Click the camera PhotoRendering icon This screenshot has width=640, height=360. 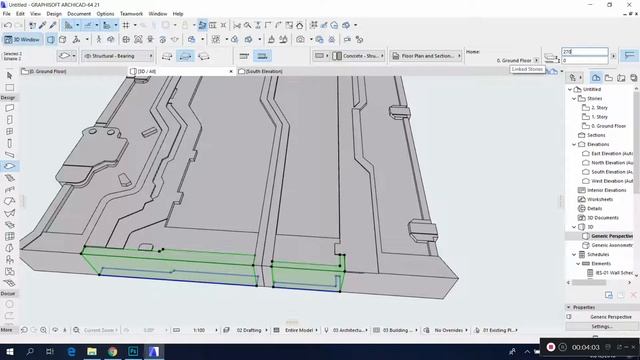point(300,40)
